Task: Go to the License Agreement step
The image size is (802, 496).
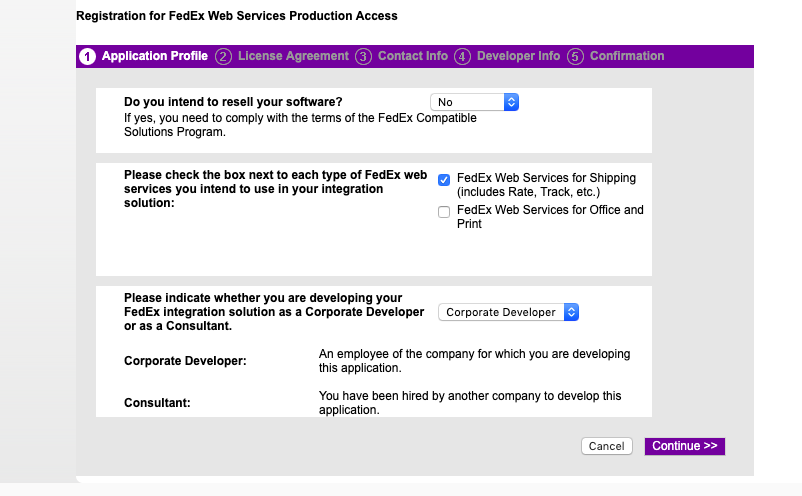Action: point(293,56)
